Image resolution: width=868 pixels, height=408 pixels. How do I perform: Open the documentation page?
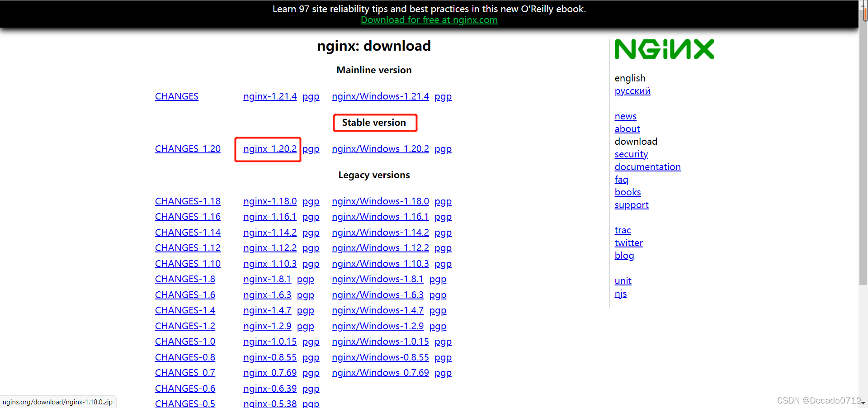[x=647, y=167]
